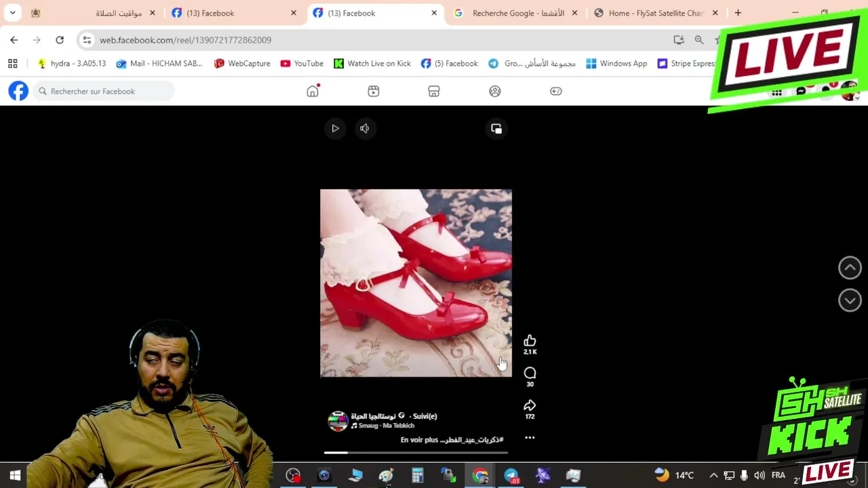This screenshot has width=868, height=488.
Task: Open Facebook account profile menu
Action: click(849, 92)
